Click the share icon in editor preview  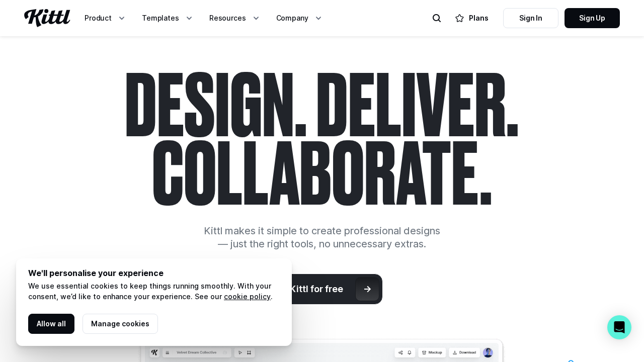point(400,352)
